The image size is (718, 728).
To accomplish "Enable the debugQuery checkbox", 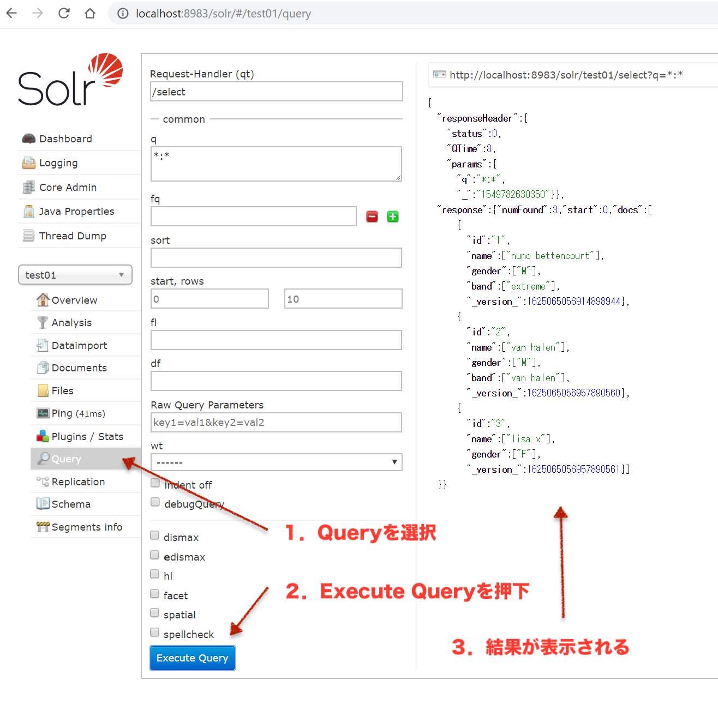I will pyautogui.click(x=155, y=502).
